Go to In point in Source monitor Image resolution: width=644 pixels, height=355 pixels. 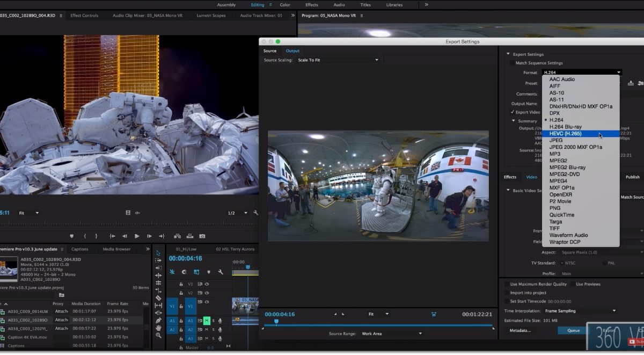click(112, 236)
